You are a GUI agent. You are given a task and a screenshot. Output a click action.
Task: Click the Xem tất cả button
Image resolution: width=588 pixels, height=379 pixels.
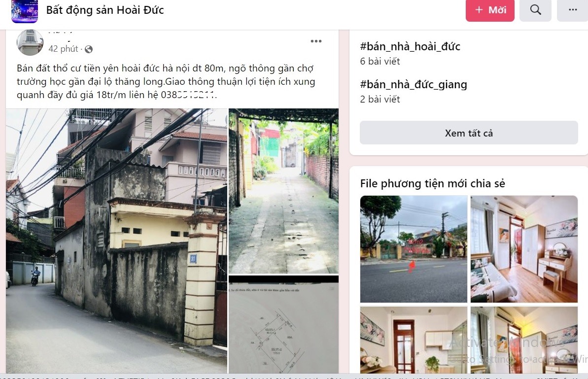[469, 133]
